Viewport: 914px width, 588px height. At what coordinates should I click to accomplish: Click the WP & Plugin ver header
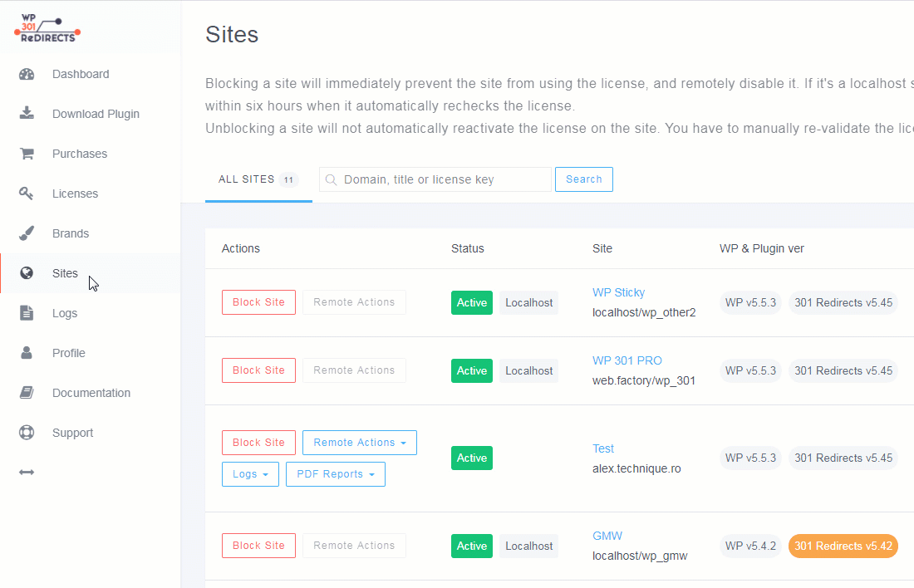click(762, 249)
